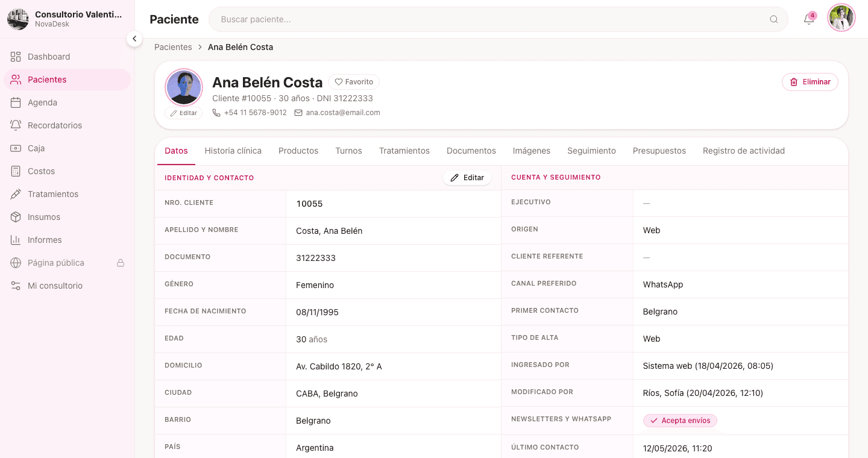This screenshot has width=868, height=458.
Task: Open the Presupuestos tab
Action: [x=659, y=151]
